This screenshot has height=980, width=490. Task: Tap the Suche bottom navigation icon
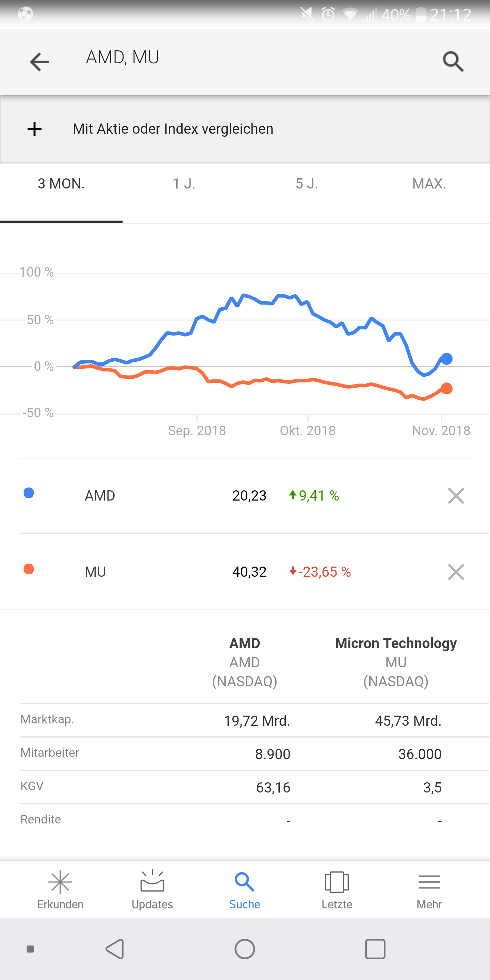tap(245, 889)
